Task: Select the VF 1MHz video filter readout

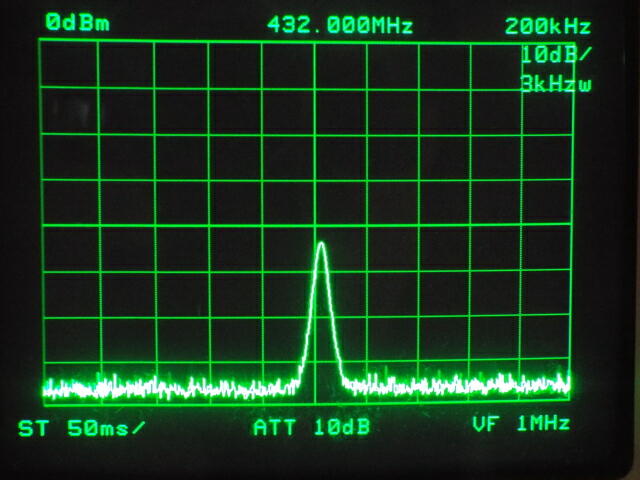Action: point(521,425)
